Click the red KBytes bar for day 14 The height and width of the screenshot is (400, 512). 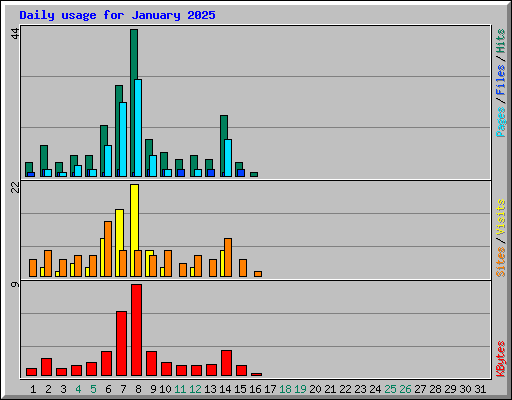[x=226, y=363]
